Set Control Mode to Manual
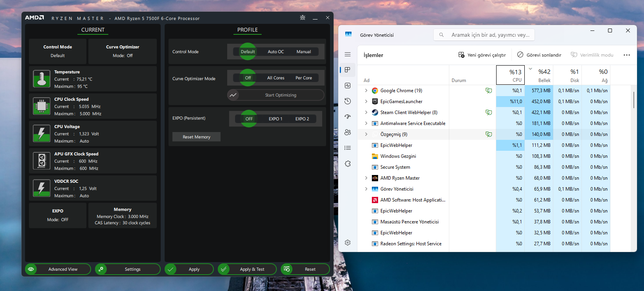 click(304, 52)
